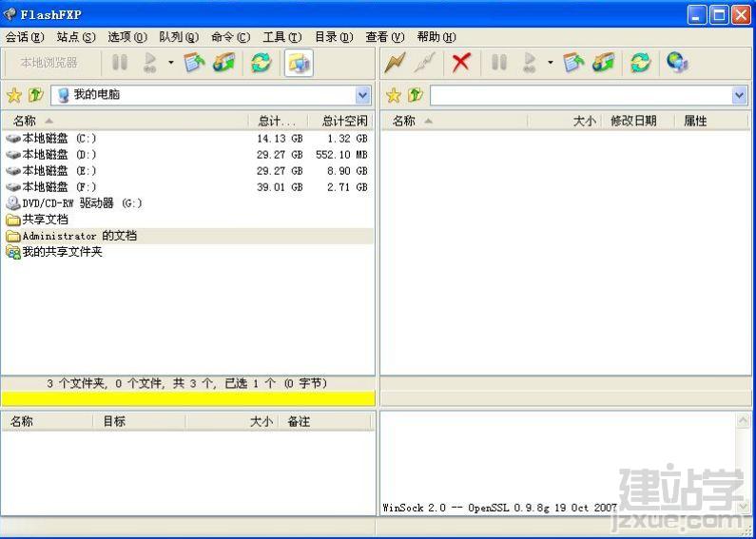Click the remote pane favorites star icon

point(394,95)
